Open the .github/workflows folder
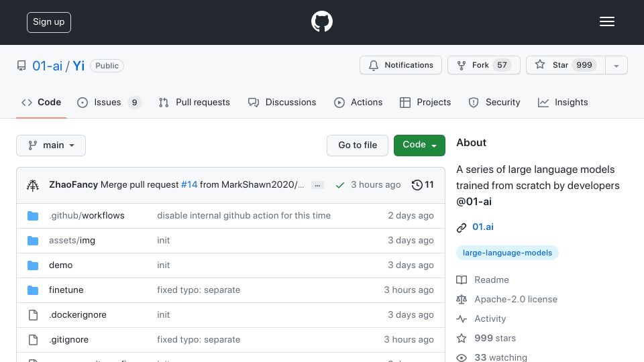The height and width of the screenshot is (362, 644). pos(87,215)
